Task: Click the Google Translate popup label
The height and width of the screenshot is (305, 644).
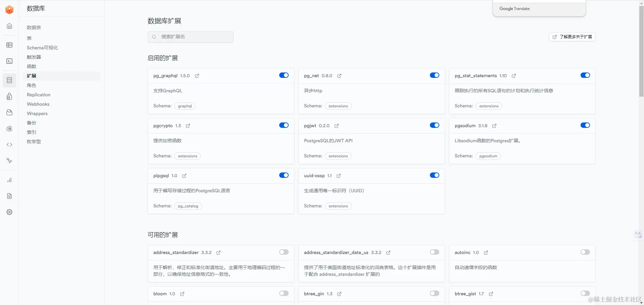Action: point(514,9)
